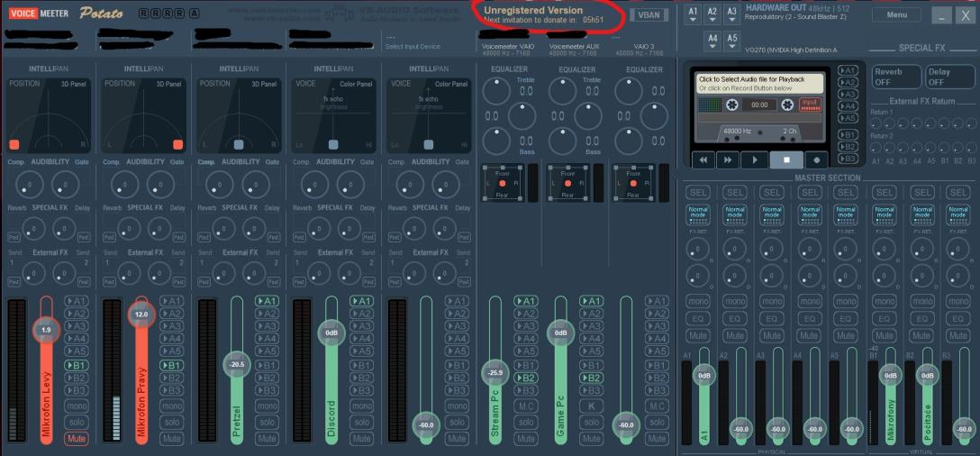Click the Treble knob of Voicemeeter VAIO equalizer
The image size is (980, 456).
pos(497,91)
